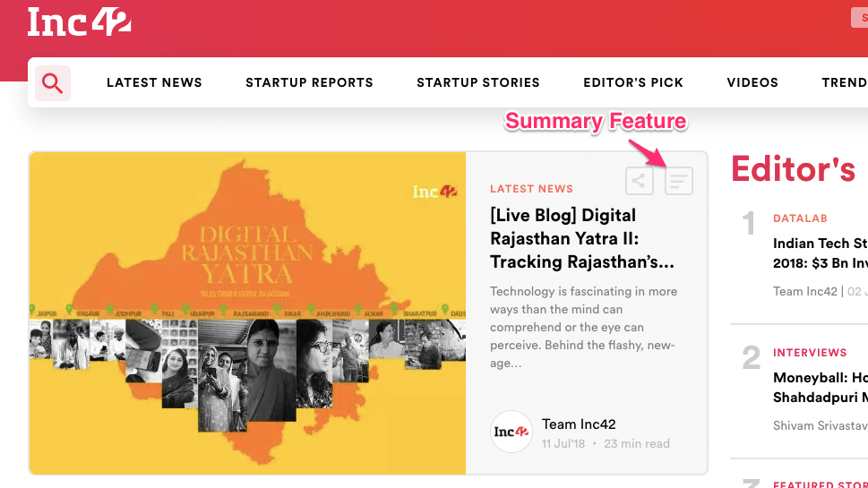Click the Interviews category label
Image resolution: width=868 pixels, height=488 pixels.
click(x=810, y=353)
